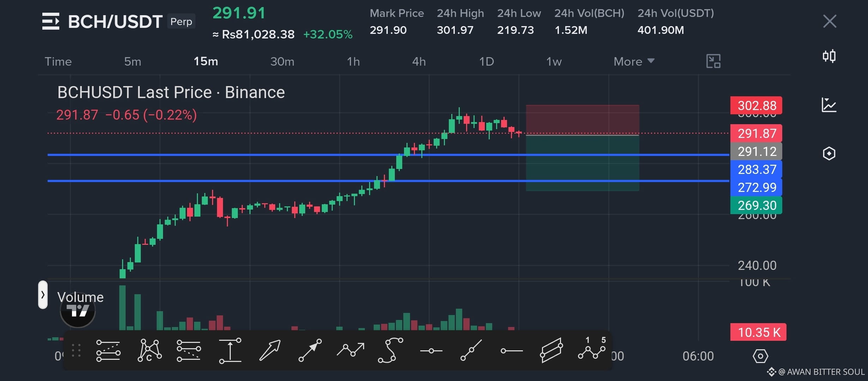Click the 24h Vol(USDT) value 401.90M

[x=661, y=30]
